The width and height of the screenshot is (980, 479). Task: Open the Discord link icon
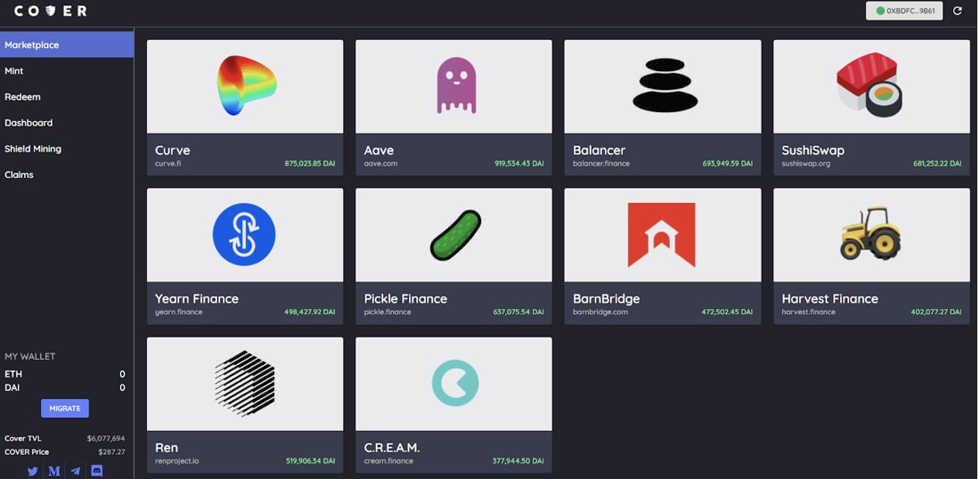[97, 472]
